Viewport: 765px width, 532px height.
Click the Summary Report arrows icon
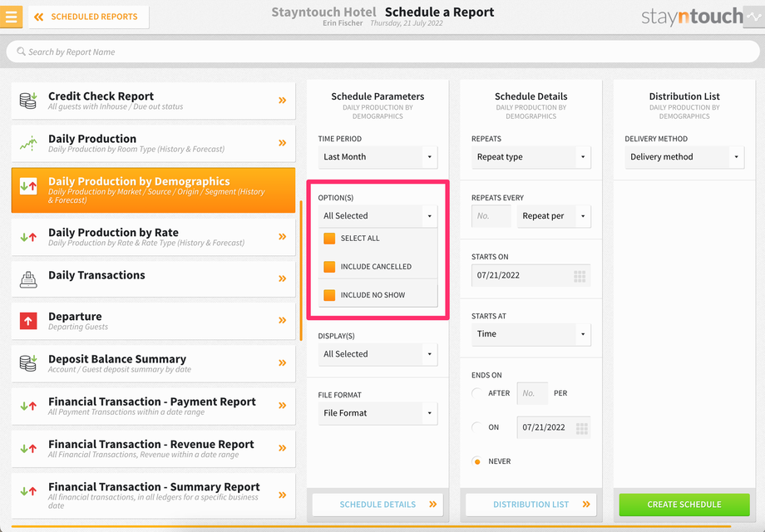tap(28, 491)
